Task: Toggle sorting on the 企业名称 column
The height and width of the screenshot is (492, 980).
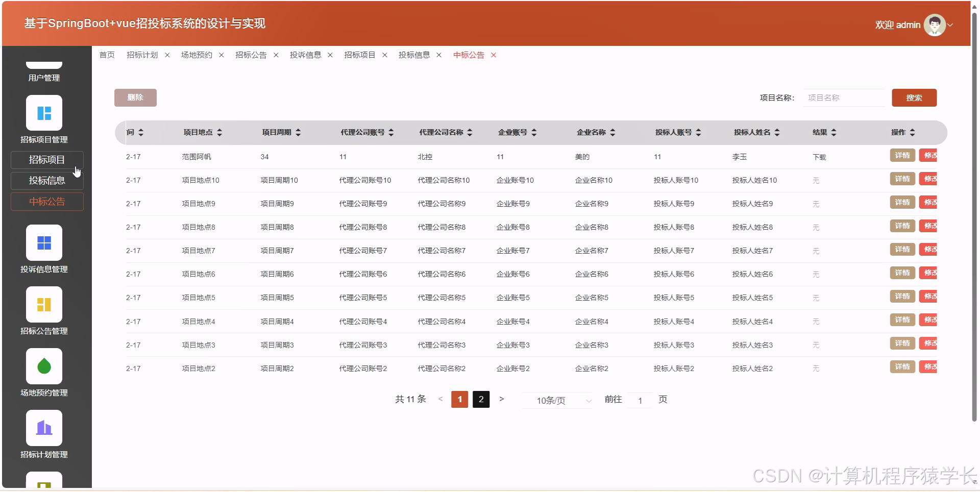Action: [612, 132]
